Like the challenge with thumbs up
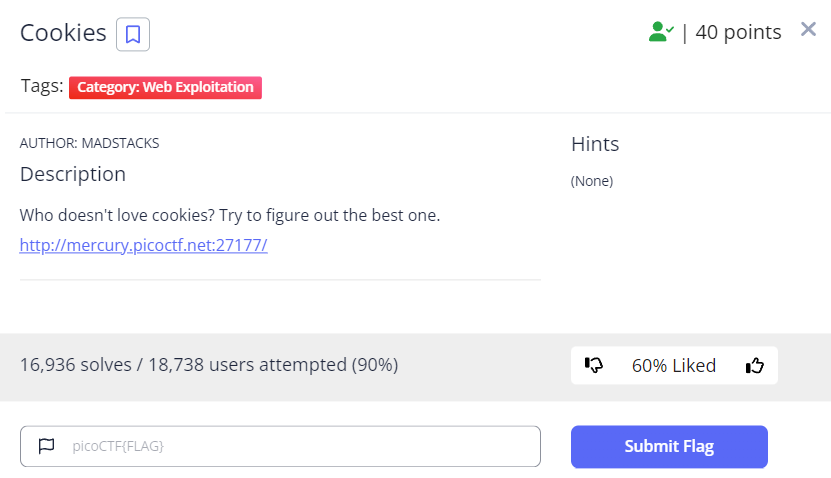The width and height of the screenshot is (831, 478). tap(755, 366)
